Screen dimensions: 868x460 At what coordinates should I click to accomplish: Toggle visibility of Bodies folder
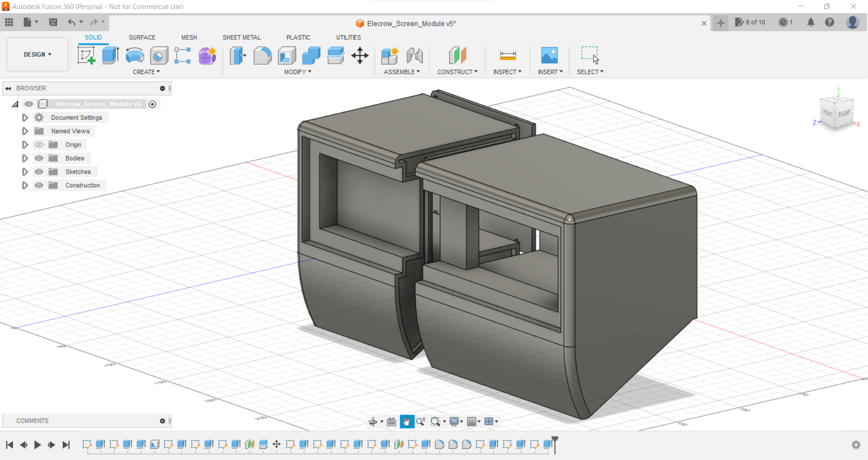pos(39,158)
